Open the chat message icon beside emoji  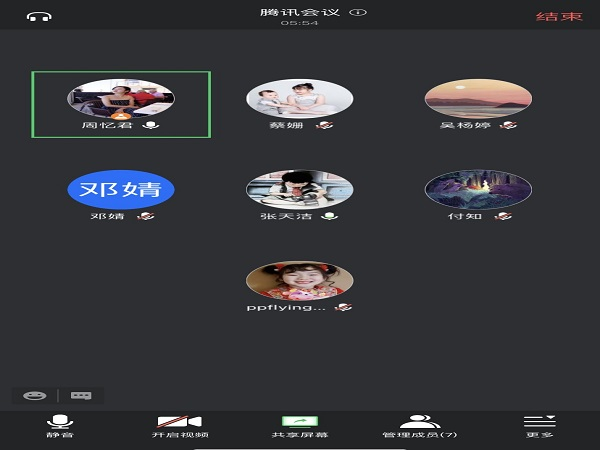pos(81,395)
